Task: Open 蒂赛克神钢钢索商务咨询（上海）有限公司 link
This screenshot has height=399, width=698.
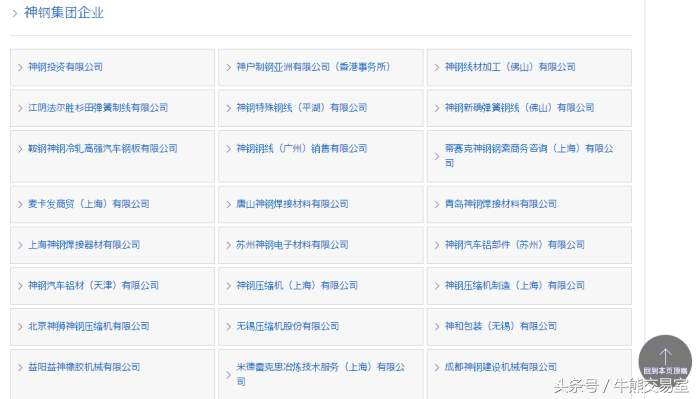Action: (x=529, y=156)
